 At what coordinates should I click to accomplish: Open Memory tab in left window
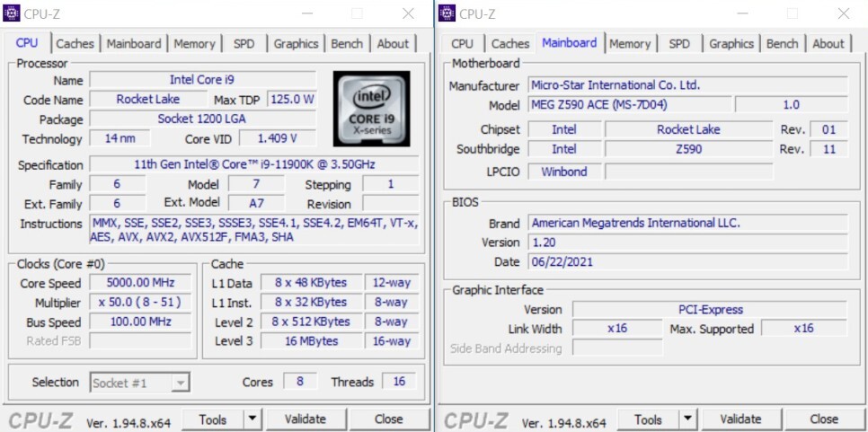tap(194, 44)
